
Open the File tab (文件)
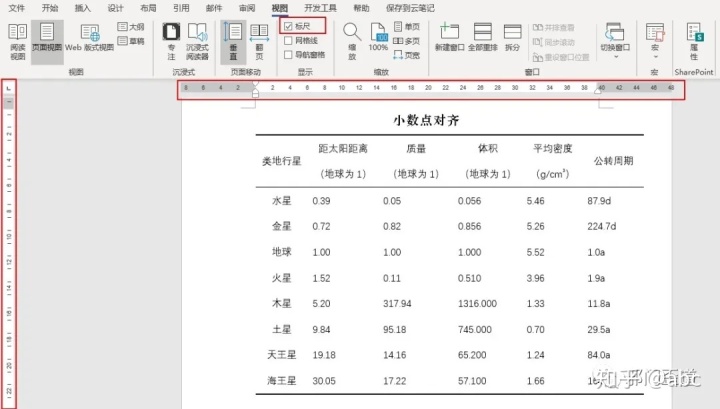(x=17, y=8)
